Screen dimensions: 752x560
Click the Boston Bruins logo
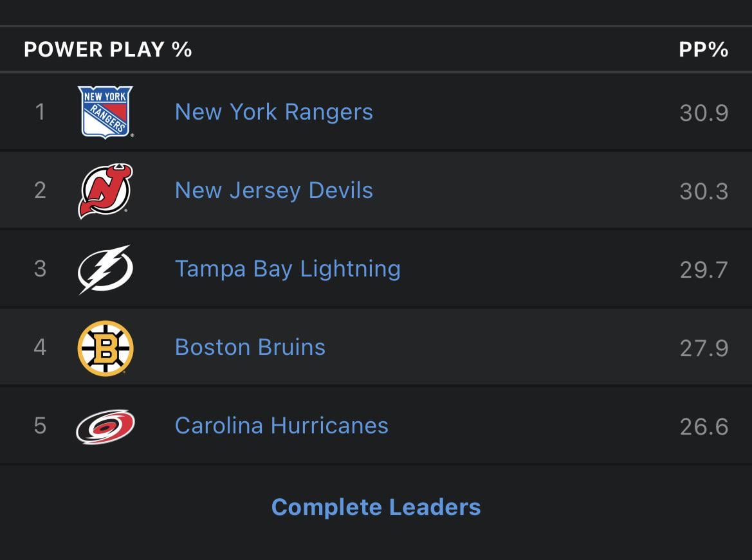click(x=105, y=348)
